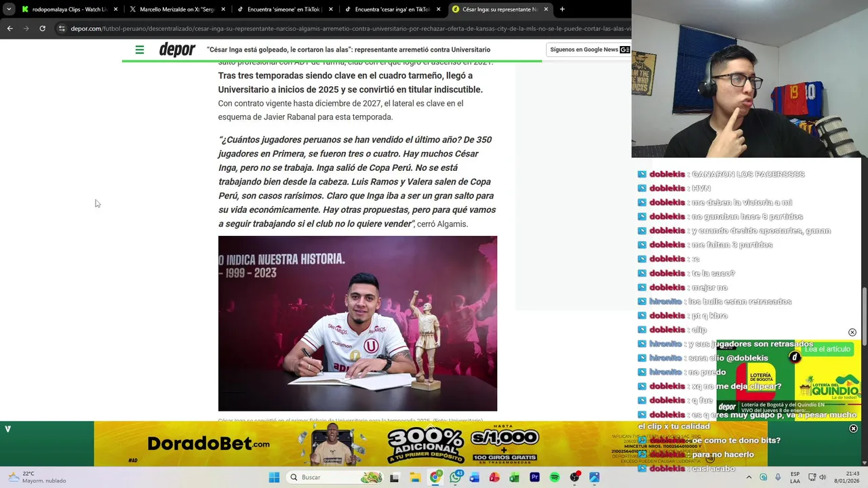The image size is (868, 488).
Task: Click the taskbar 'Buscar' search box
Action: click(336, 477)
